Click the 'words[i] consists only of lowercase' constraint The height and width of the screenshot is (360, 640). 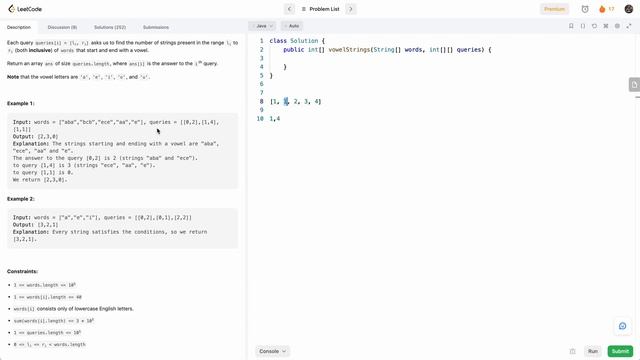(x=73, y=309)
